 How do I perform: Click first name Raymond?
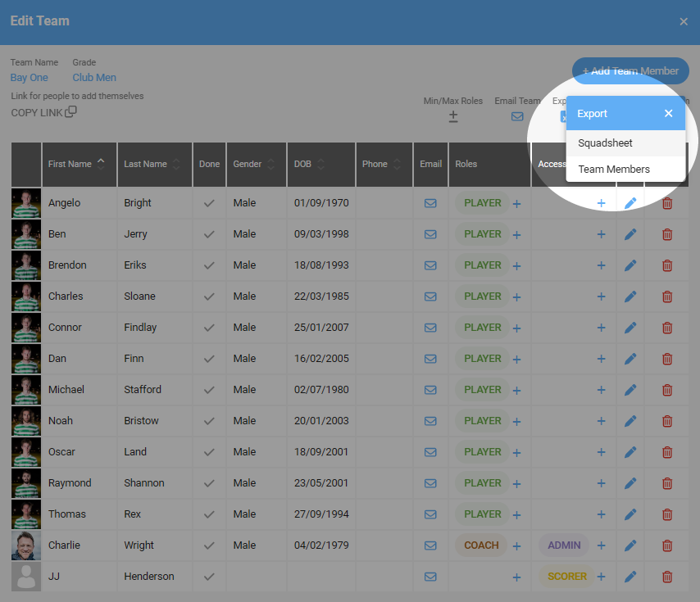[70, 483]
